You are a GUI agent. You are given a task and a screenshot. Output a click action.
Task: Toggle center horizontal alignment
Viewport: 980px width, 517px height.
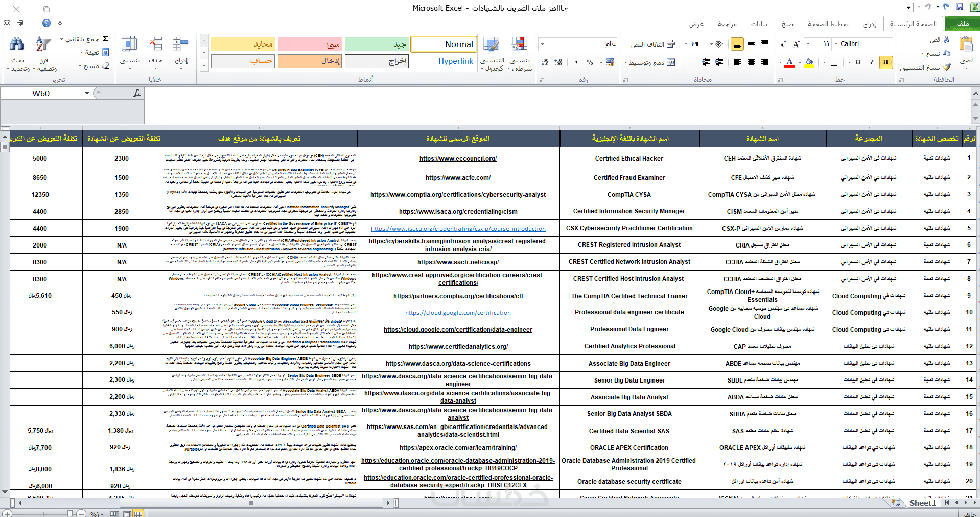(x=751, y=62)
